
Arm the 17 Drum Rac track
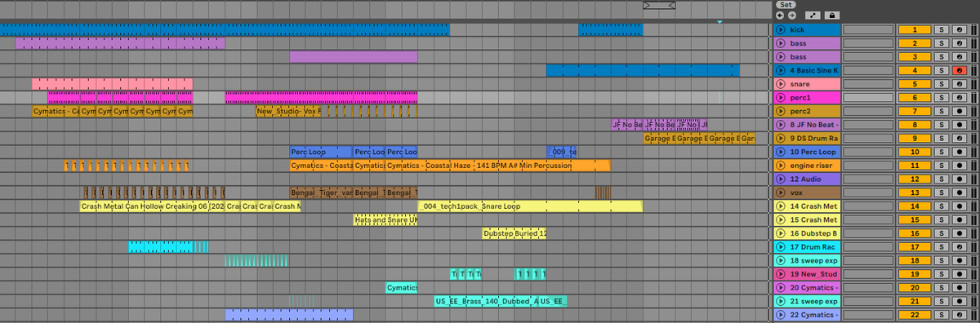point(959,247)
